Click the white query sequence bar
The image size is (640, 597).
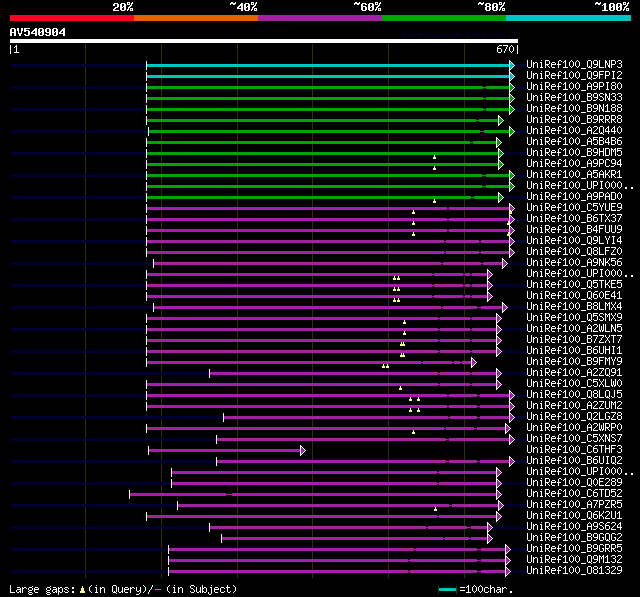[x=264, y=41]
